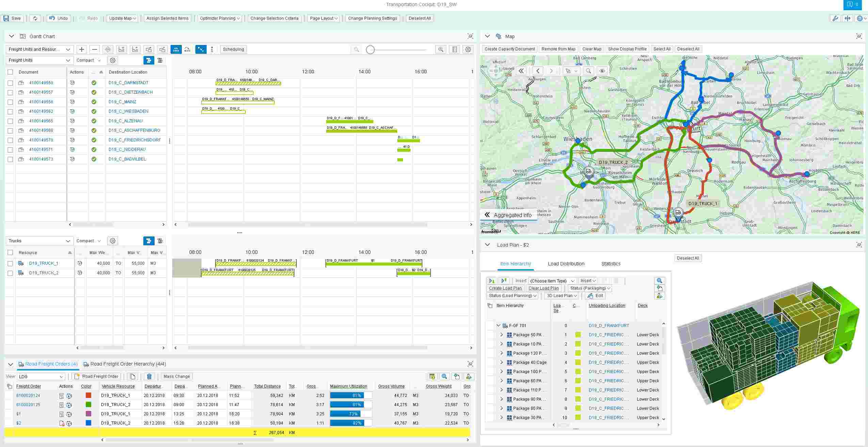This screenshot has height=447, width=868.
Task: Click the Assign Selected Items button
Action: [167, 18]
